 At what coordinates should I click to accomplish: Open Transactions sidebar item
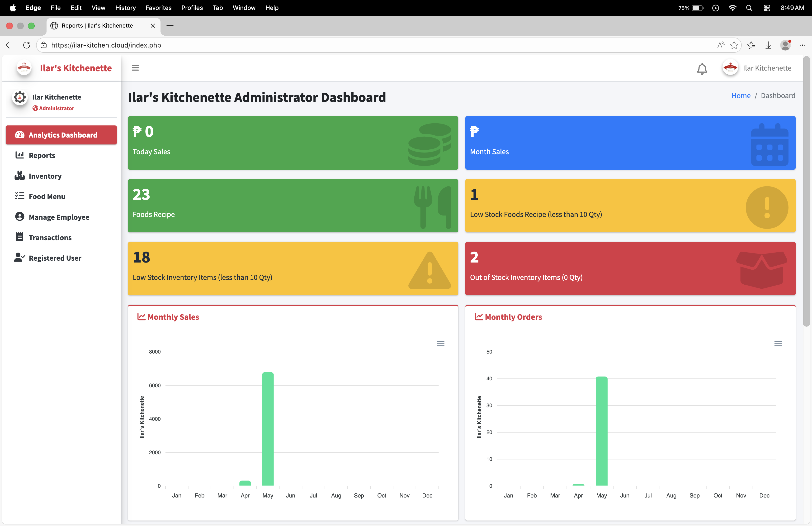[50, 238]
